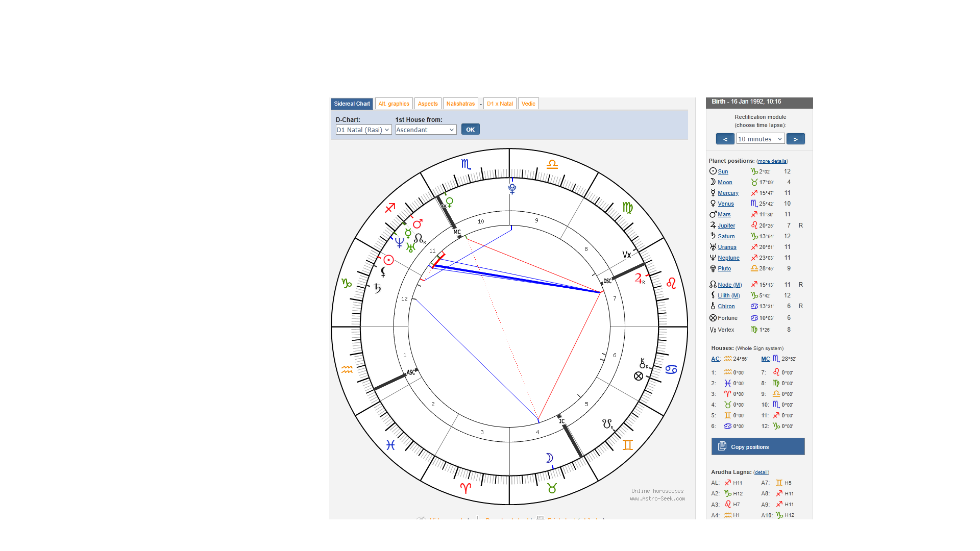Click the previous time lapse arrow button
The image size is (980, 551).
coord(725,139)
